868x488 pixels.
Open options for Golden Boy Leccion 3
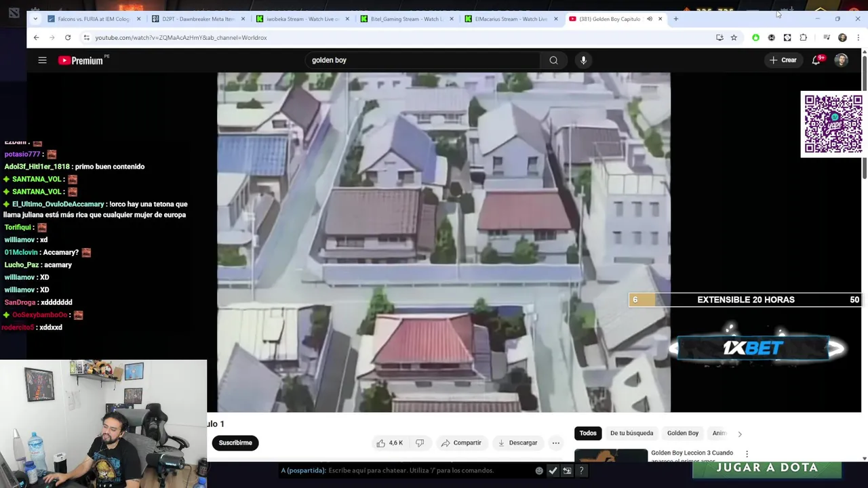(747, 454)
